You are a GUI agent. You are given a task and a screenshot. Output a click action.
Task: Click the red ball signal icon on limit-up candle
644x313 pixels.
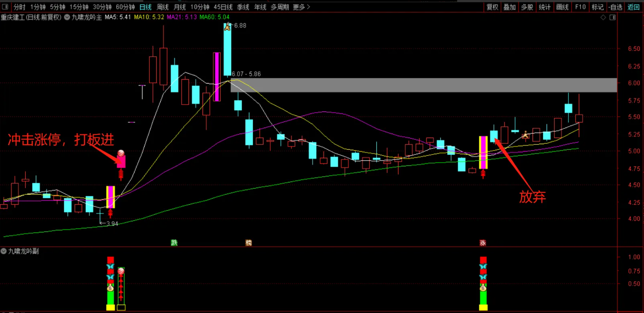(121, 153)
